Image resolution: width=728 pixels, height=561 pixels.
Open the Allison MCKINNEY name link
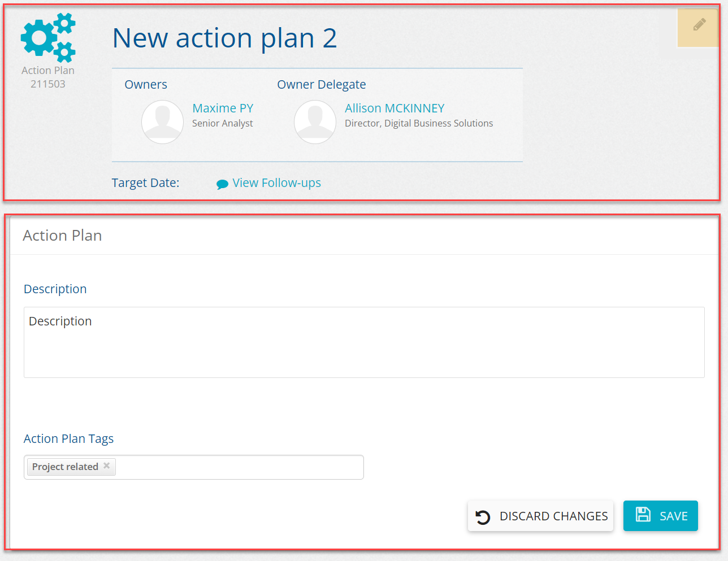(395, 108)
